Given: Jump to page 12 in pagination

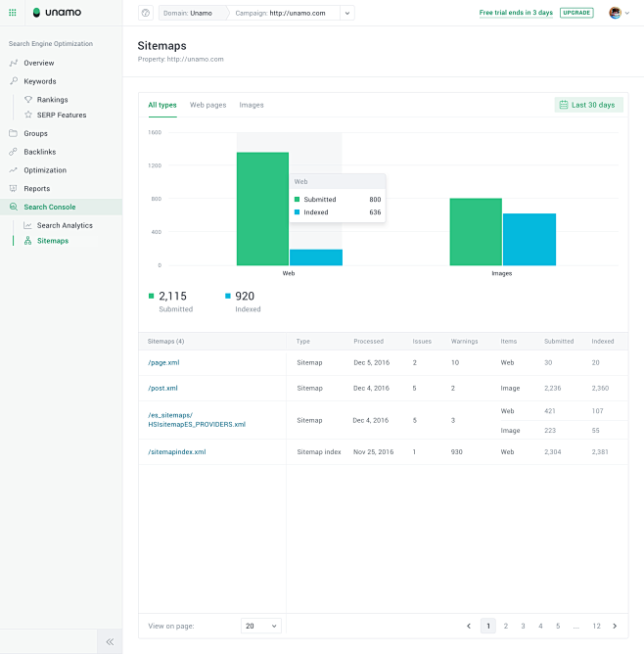Looking at the screenshot, I should [x=596, y=626].
